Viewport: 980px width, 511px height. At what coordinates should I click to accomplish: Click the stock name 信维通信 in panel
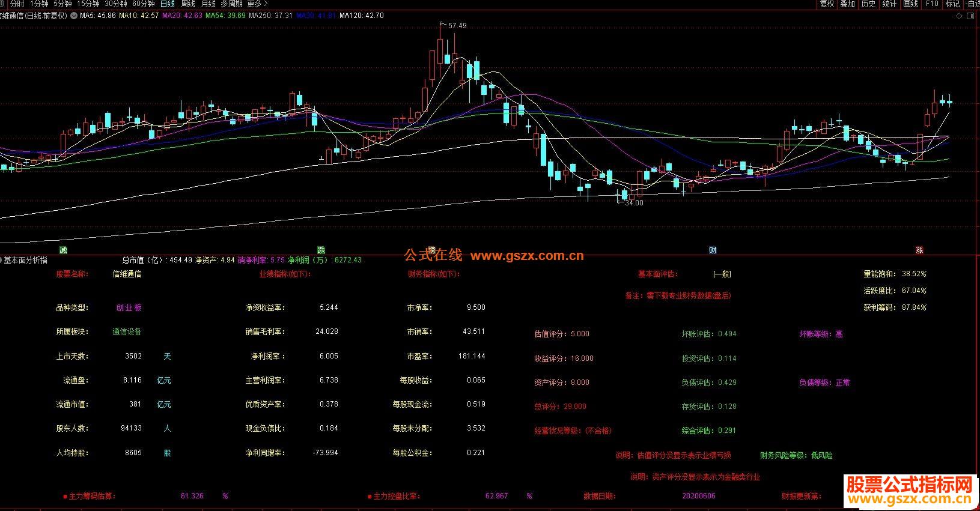(x=127, y=274)
